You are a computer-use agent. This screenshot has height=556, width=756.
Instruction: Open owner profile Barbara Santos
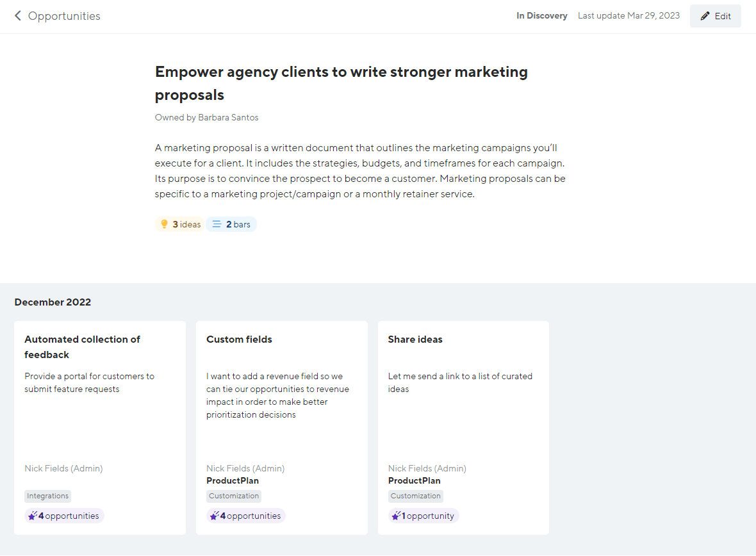coord(228,117)
